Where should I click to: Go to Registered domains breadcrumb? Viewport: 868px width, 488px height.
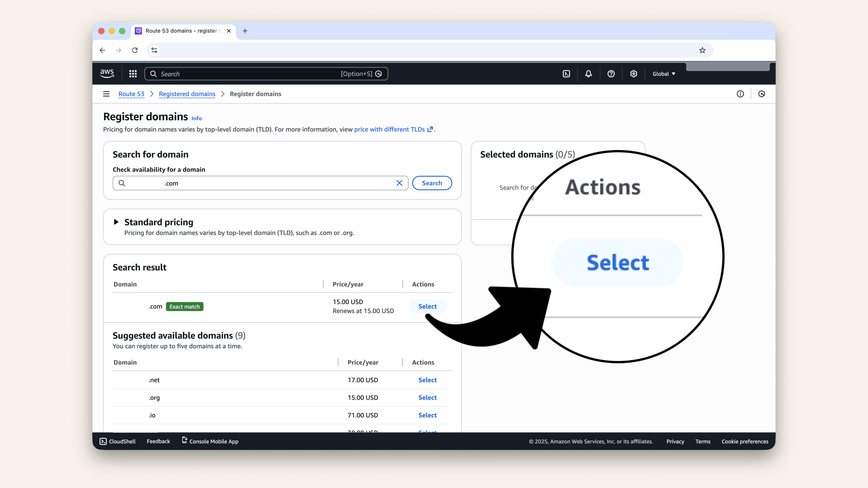pos(187,94)
